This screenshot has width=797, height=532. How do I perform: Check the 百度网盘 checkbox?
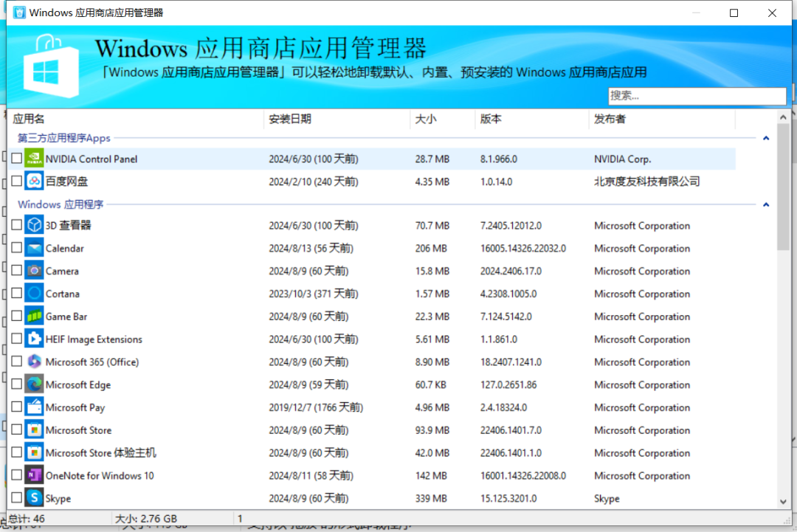tap(17, 181)
